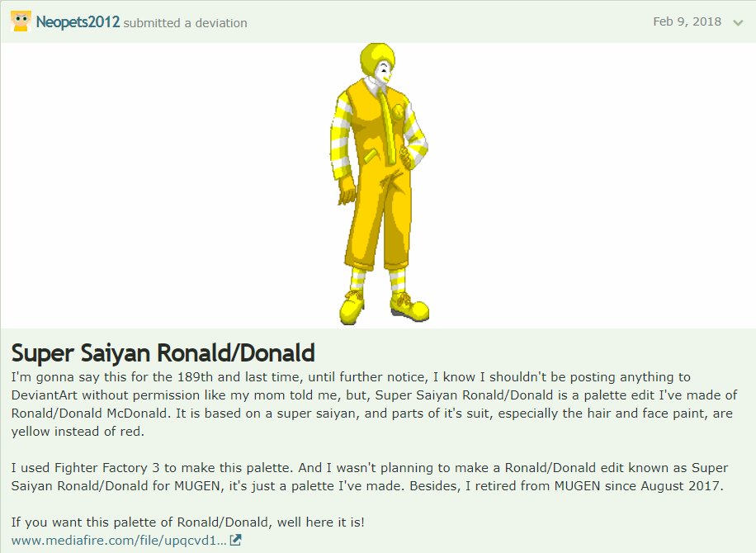The width and height of the screenshot is (756, 553).
Task: Click the "submitted a deviation" text
Action: coord(185,23)
